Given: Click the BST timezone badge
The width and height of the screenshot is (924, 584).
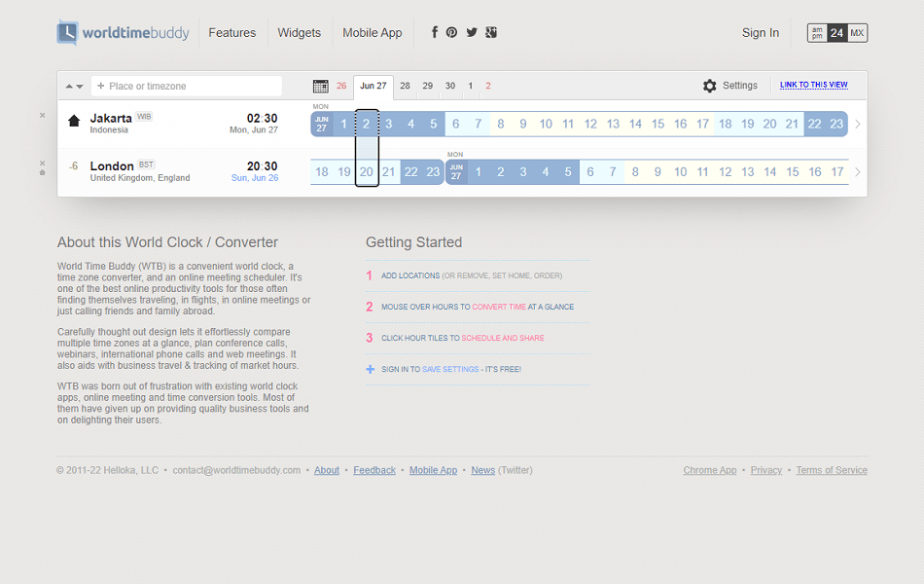Looking at the screenshot, I should pyautogui.click(x=146, y=164).
